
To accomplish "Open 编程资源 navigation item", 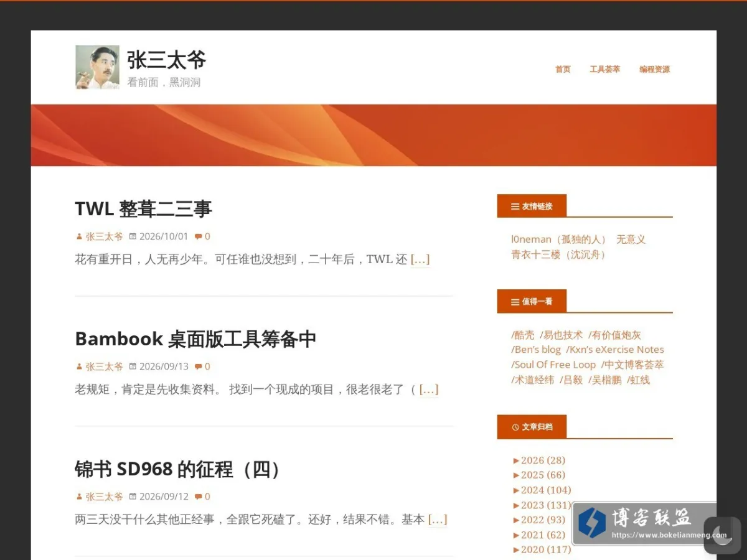I will (x=654, y=69).
